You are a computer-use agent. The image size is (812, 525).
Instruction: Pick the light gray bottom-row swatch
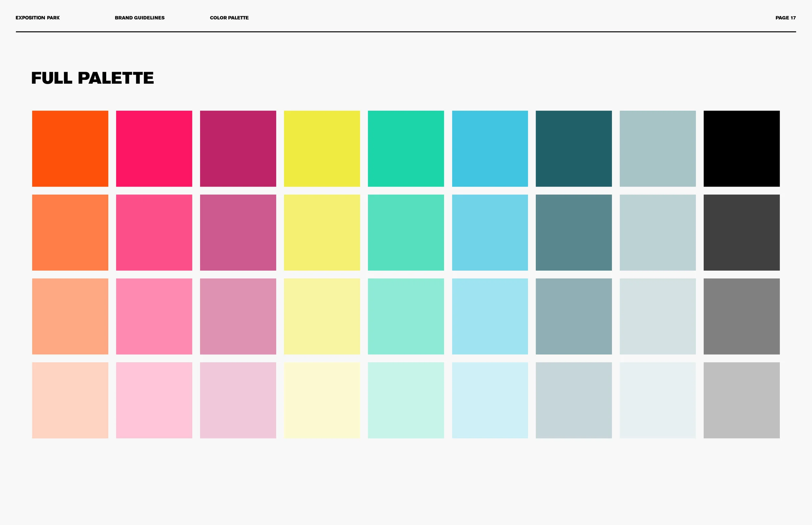[x=742, y=400]
